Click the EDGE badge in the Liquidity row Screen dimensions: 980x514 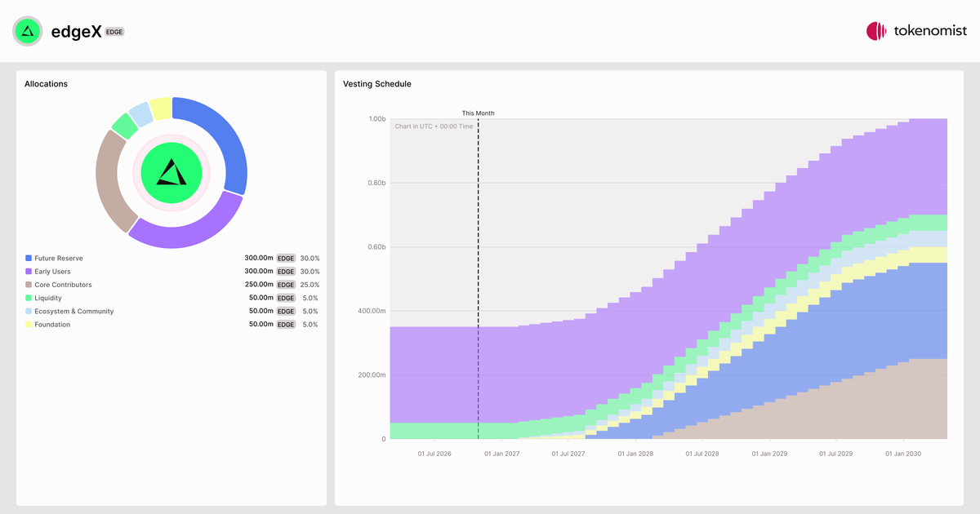tap(286, 299)
